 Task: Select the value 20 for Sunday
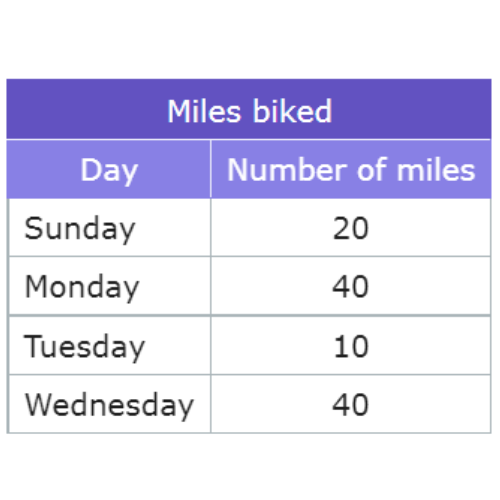[351, 228]
